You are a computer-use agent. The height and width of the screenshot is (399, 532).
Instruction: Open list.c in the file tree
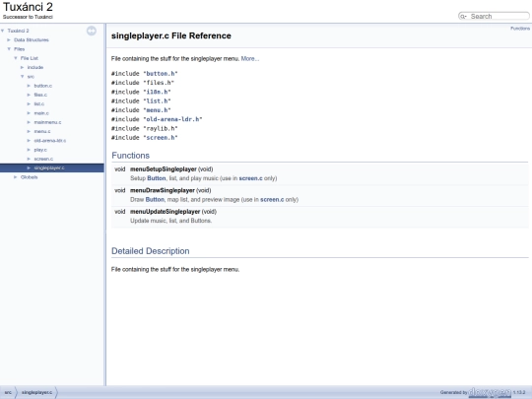click(39, 103)
